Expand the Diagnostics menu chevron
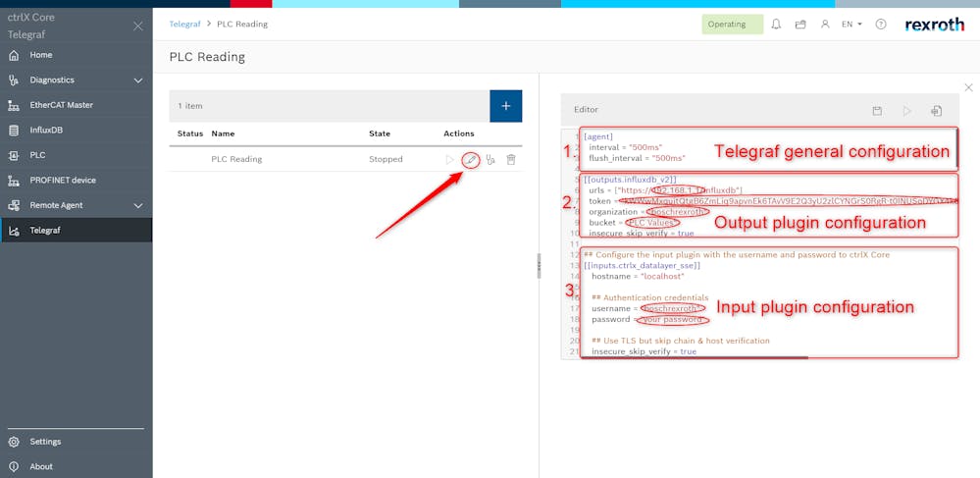The width and height of the screenshot is (980, 478). [138, 80]
